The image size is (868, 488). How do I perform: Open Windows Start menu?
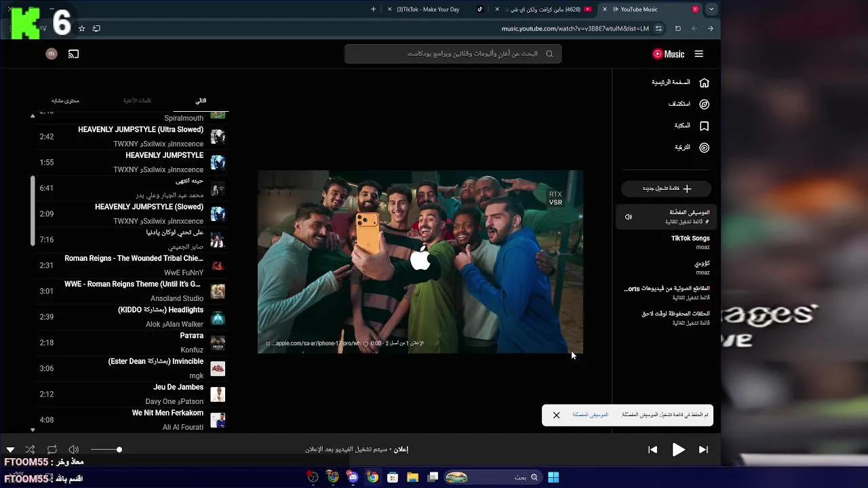[x=553, y=478]
